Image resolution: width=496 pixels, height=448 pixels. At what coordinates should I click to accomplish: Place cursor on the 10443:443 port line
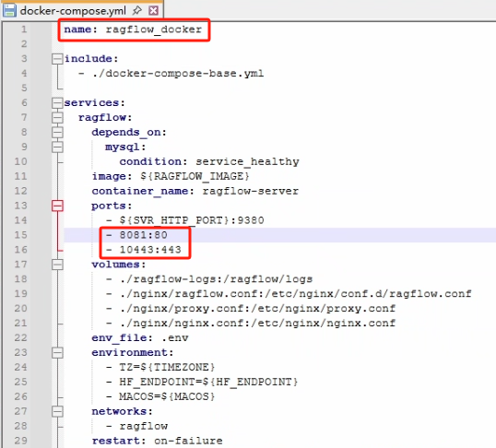click(144, 250)
